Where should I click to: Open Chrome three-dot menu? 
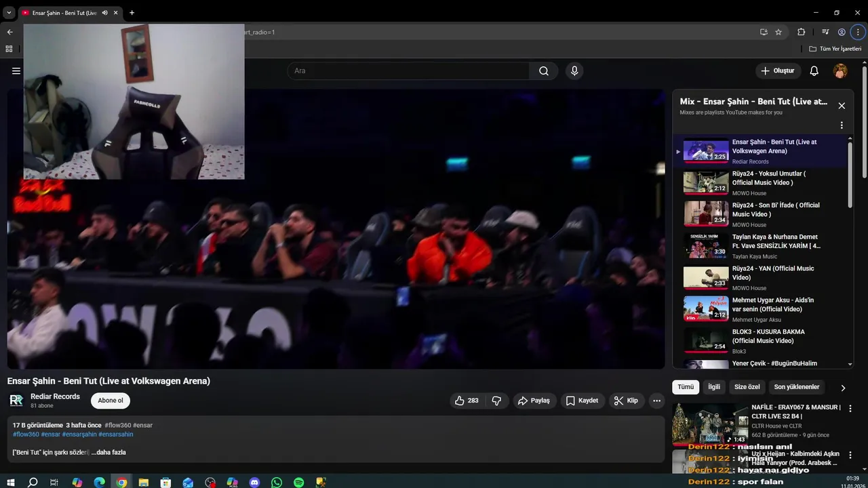(x=858, y=32)
